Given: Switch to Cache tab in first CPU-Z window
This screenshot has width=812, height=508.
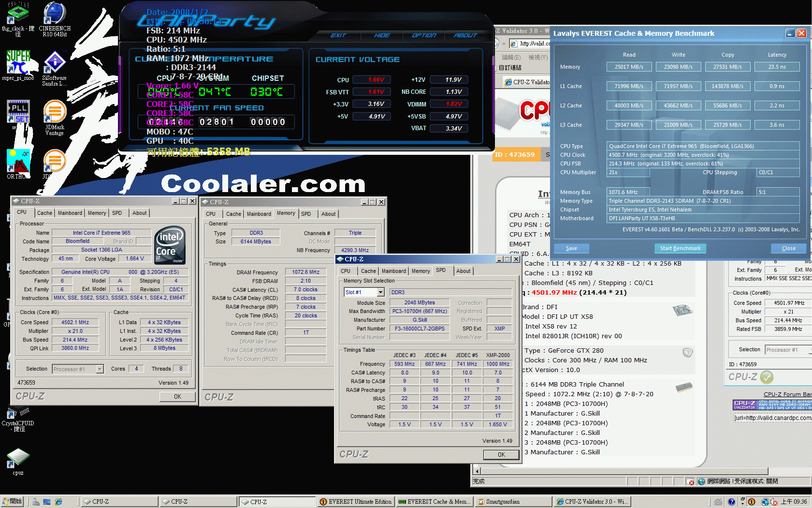Looking at the screenshot, I should click(44, 213).
